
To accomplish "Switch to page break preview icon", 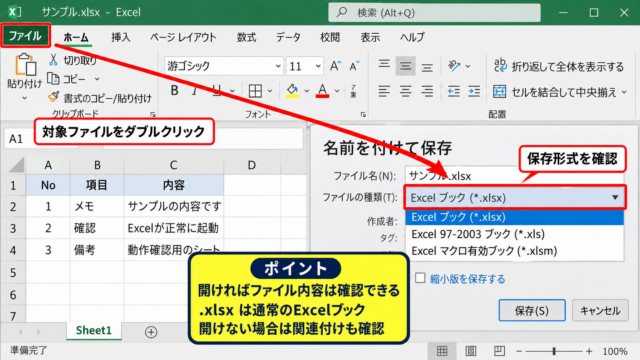I will (499, 351).
